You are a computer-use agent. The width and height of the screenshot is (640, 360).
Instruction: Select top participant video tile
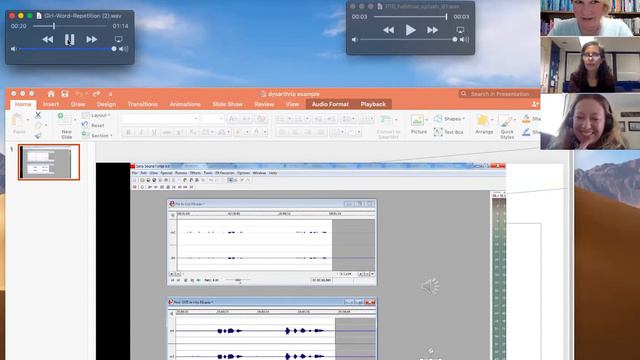coord(590,18)
